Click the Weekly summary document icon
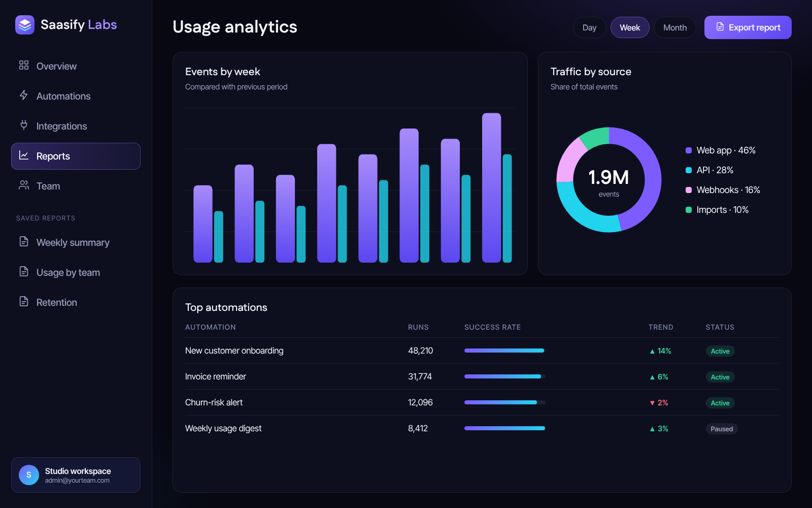This screenshot has height=508, width=812. tap(24, 241)
